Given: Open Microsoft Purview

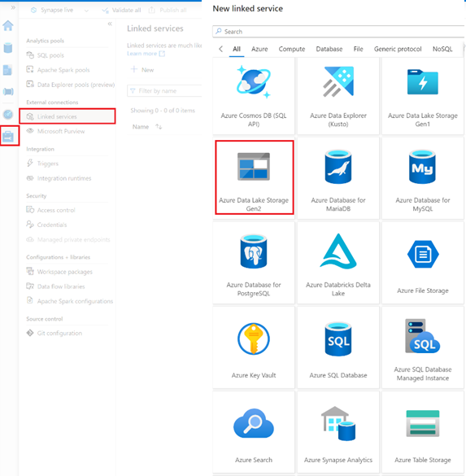Looking at the screenshot, I should (x=55, y=131).
